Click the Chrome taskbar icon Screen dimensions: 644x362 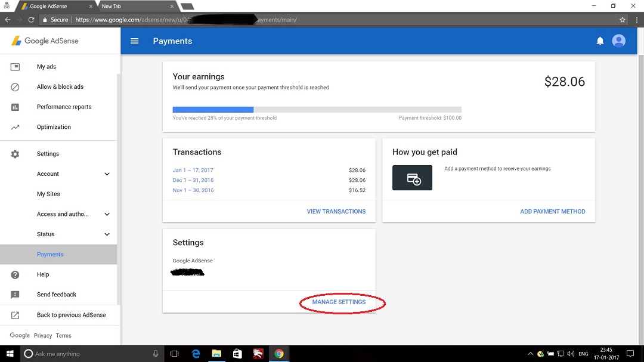(279, 354)
